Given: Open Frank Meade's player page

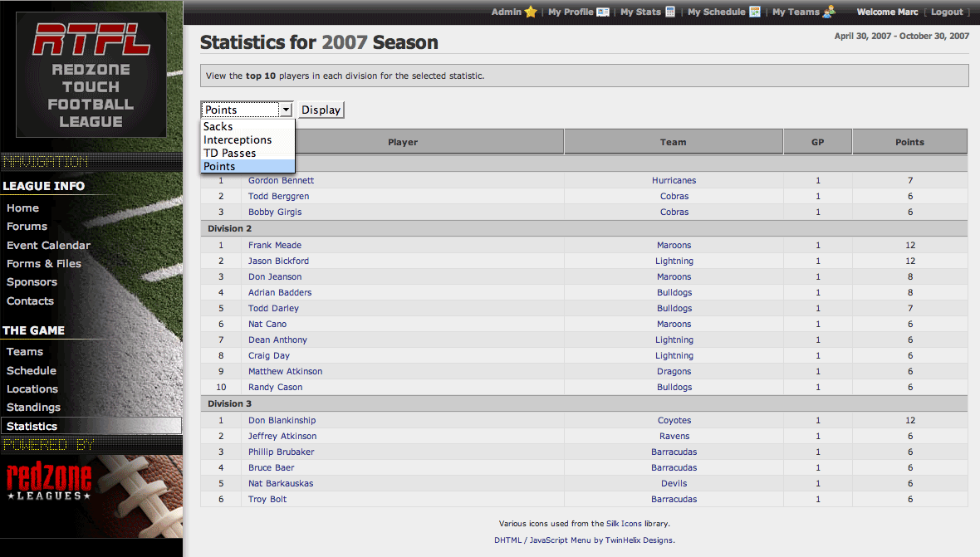Looking at the screenshot, I should tap(275, 245).
